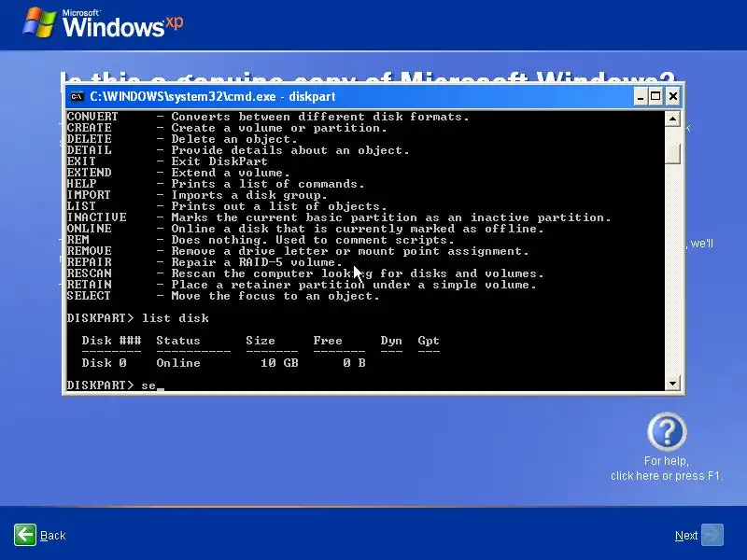Click the REMOVE command line
747x560 pixels.
pyautogui.click(x=298, y=251)
